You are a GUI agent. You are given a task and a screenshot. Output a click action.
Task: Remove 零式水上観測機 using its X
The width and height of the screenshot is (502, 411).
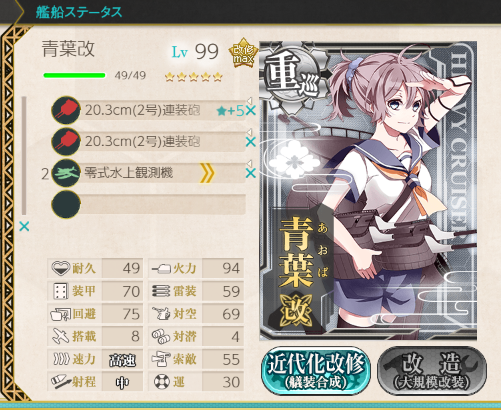tap(251, 173)
